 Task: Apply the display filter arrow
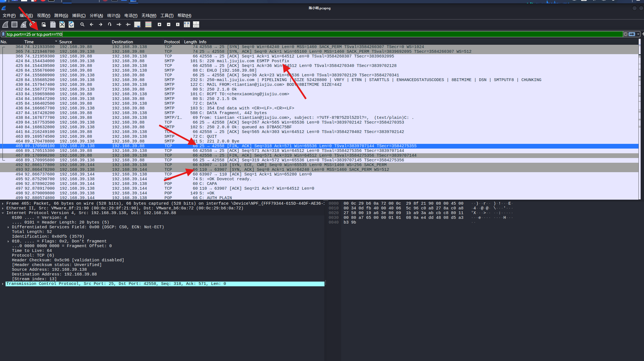click(632, 34)
